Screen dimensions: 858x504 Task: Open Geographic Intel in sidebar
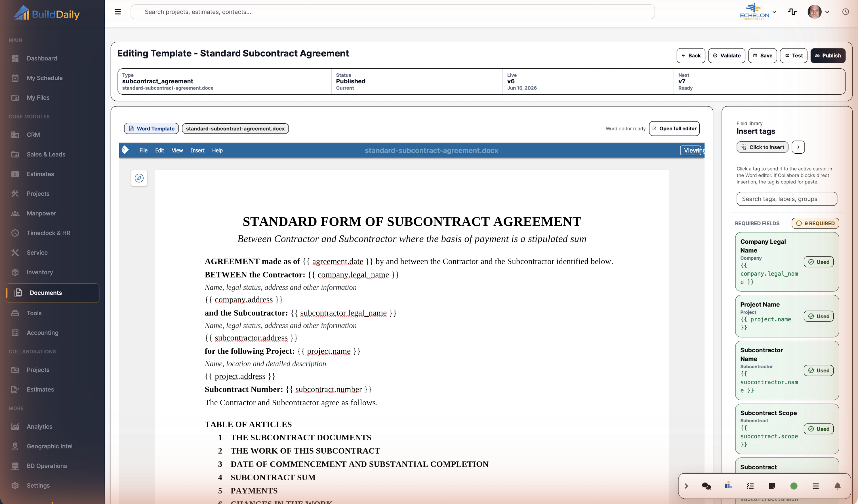pos(52,446)
